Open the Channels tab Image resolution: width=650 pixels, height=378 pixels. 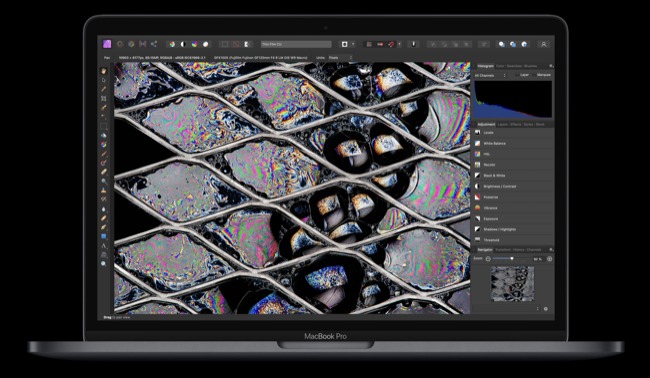coord(534,250)
